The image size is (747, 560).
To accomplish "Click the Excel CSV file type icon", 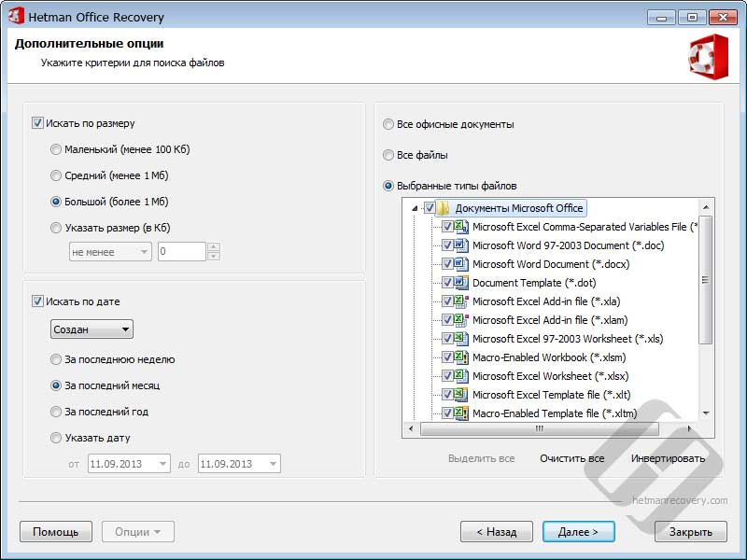I will (461, 227).
